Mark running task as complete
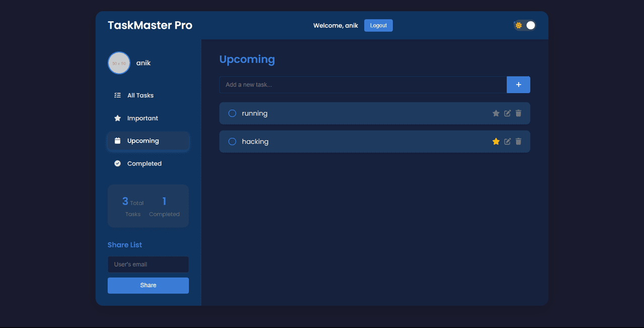This screenshot has height=328, width=644. pyautogui.click(x=232, y=113)
